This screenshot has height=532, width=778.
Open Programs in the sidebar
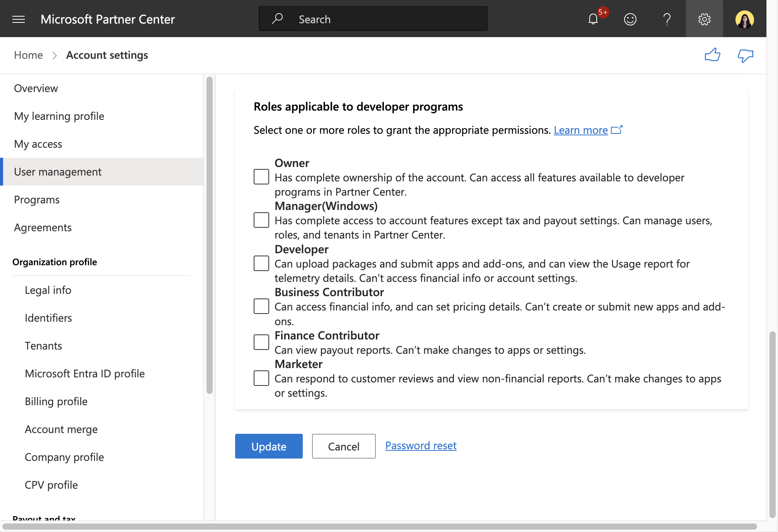click(x=102, y=199)
